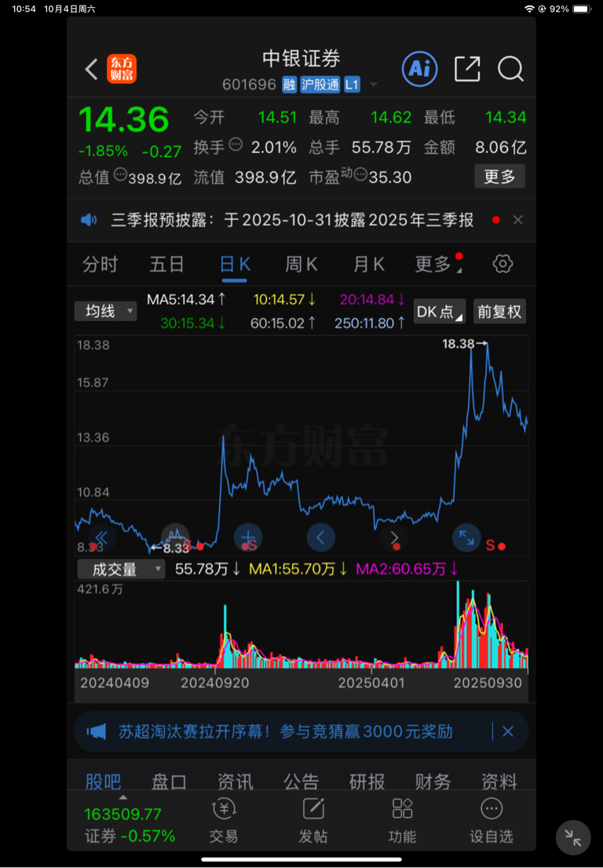603x868 pixels.
Task: Tap info icon next to 换手
Action: click(x=236, y=145)
